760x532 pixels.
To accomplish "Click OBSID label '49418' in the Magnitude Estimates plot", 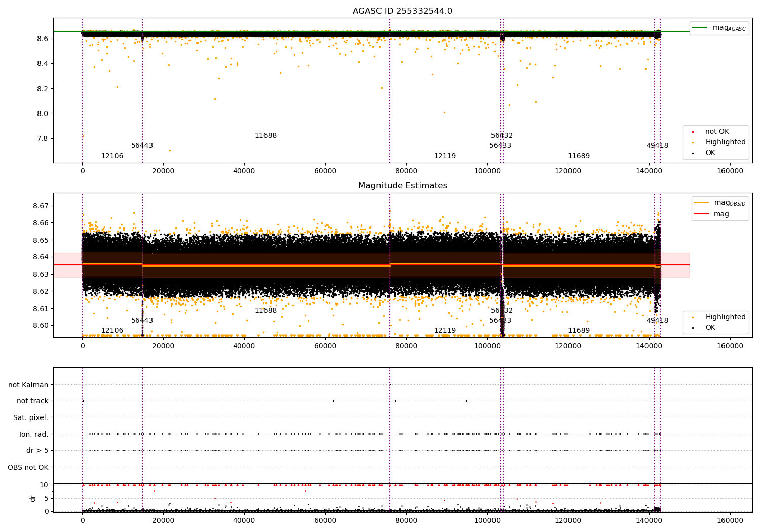I will 657,321.
